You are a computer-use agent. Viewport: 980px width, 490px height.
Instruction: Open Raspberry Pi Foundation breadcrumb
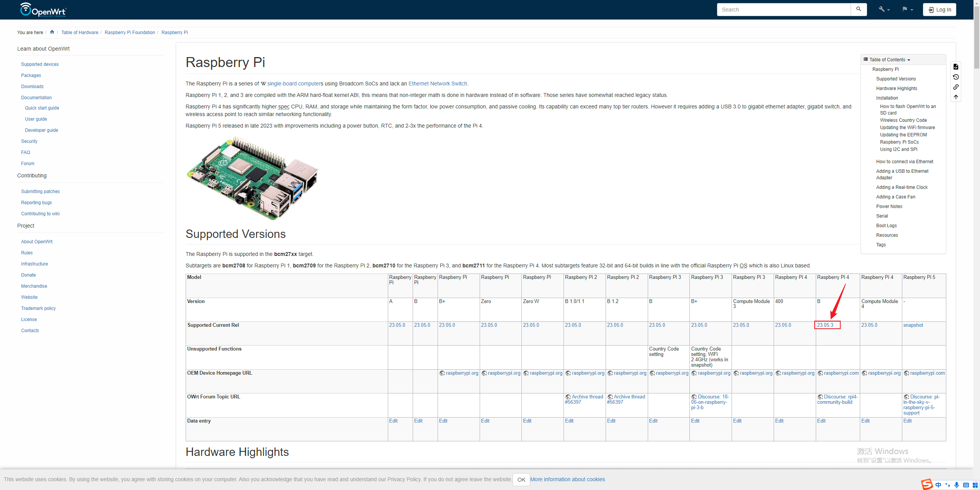click(x=130, y=33)
